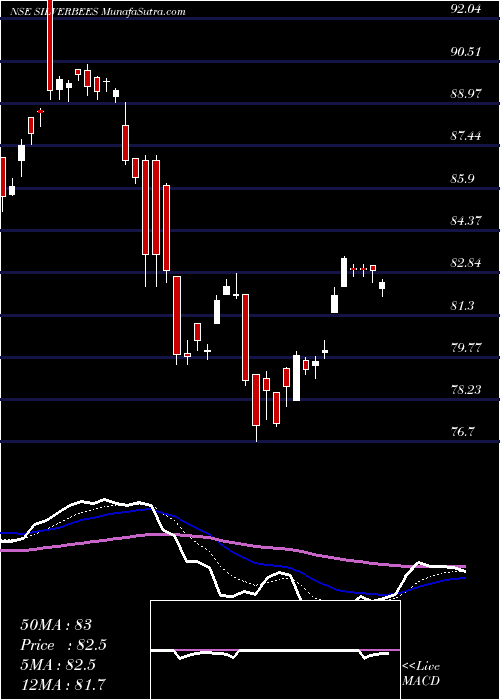This screenshot has width=500, height=700.
Task: Click the 78.23 price axis label
Action: coord(466,390)
